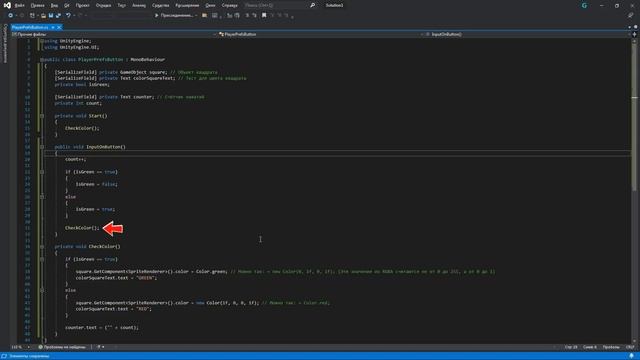Click the Стр line number indicator

pyautogui.click(x=571, y=347)
